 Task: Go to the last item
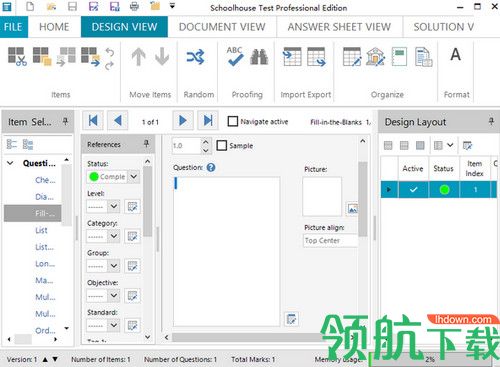[208, 120]
